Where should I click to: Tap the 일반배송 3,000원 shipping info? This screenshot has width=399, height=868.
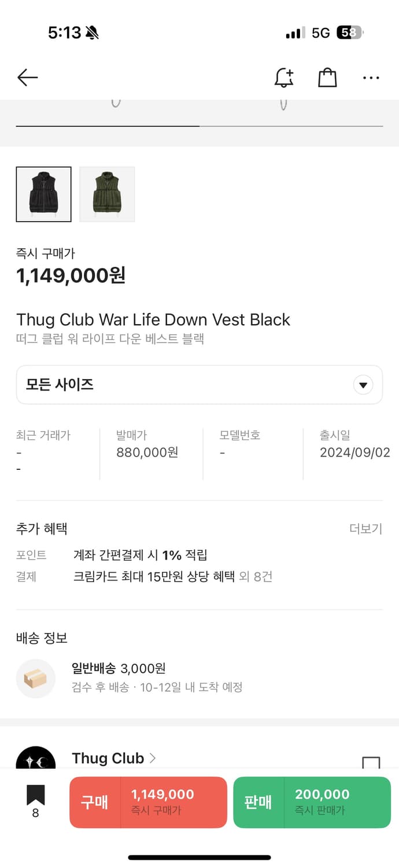click(x=119, y=669)
